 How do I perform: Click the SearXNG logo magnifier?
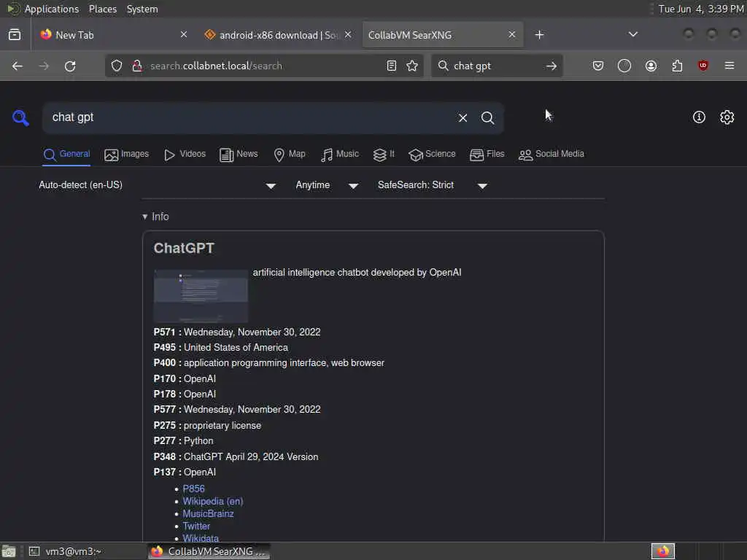20,117
